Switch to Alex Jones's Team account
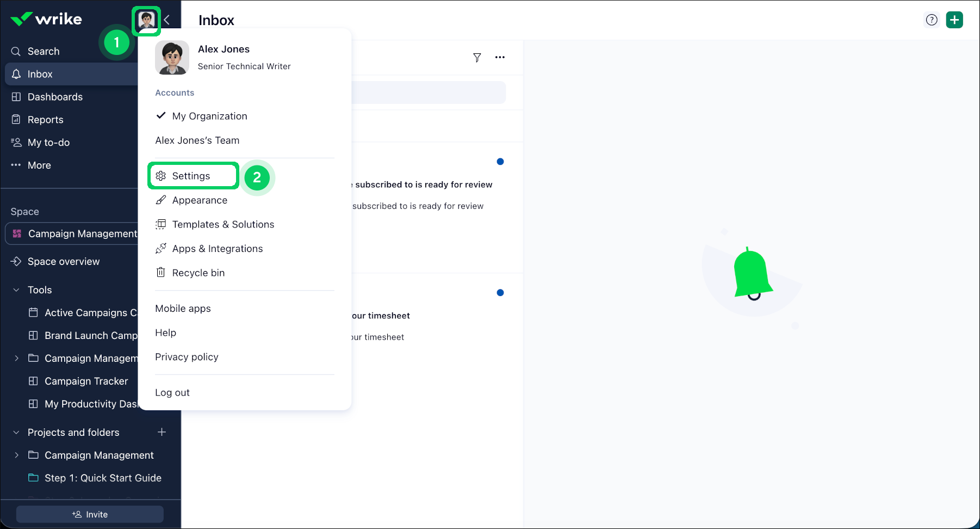The image size is (980, 529). pyautogui.click(x=197, y=140)
